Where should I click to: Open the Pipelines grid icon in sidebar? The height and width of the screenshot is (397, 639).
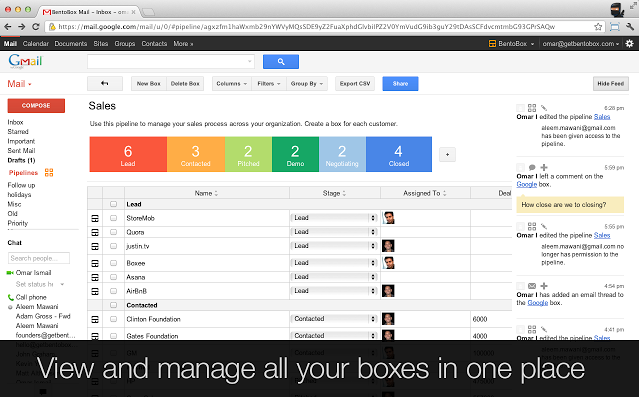(x=49, y=172)
